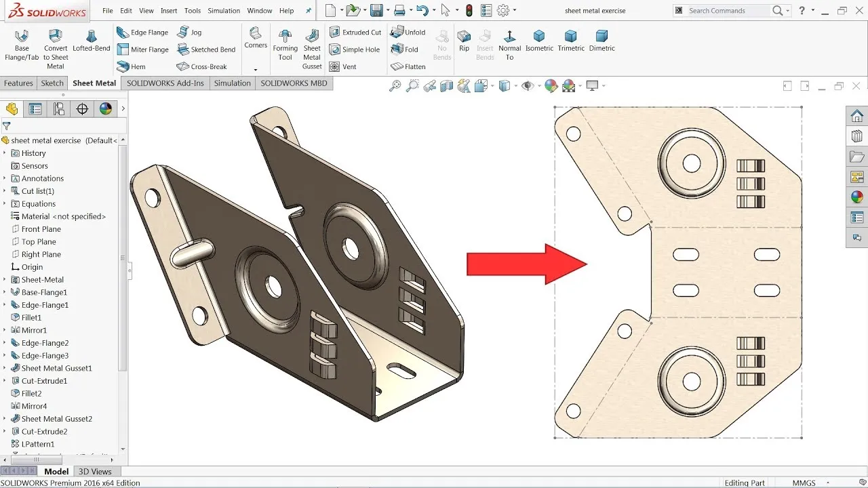This screenshot has width=868, height=488.
Task: Select the Sheet Metal Gusset tool
Action: tap(311, 44)
